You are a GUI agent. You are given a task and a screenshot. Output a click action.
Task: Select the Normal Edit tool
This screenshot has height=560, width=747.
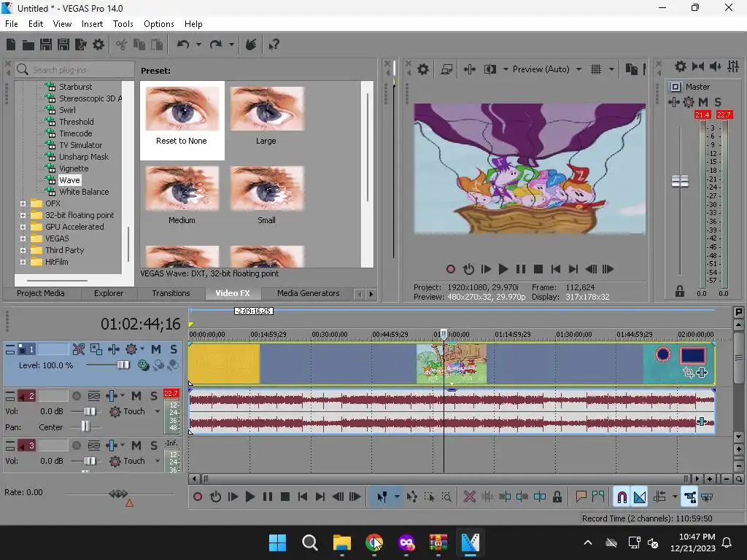(382, 497)
